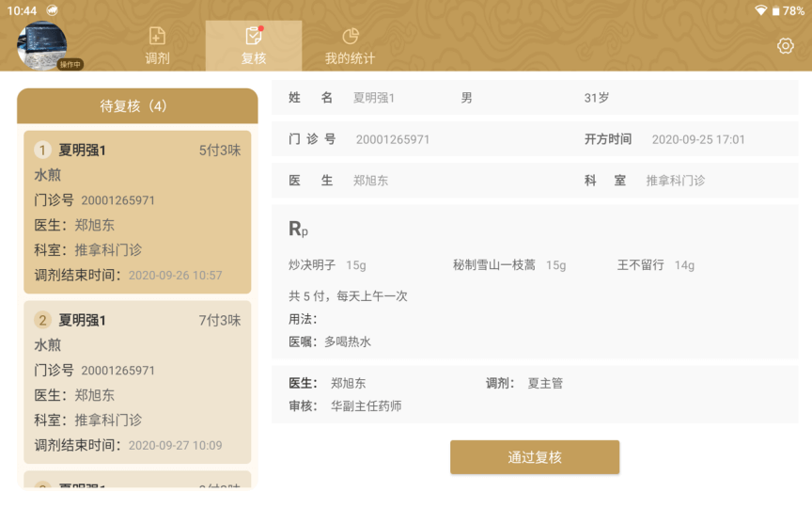Switch to the 调剂 tab label
The height and width of the screenshot is (508, 812).
tap(157, 58)
